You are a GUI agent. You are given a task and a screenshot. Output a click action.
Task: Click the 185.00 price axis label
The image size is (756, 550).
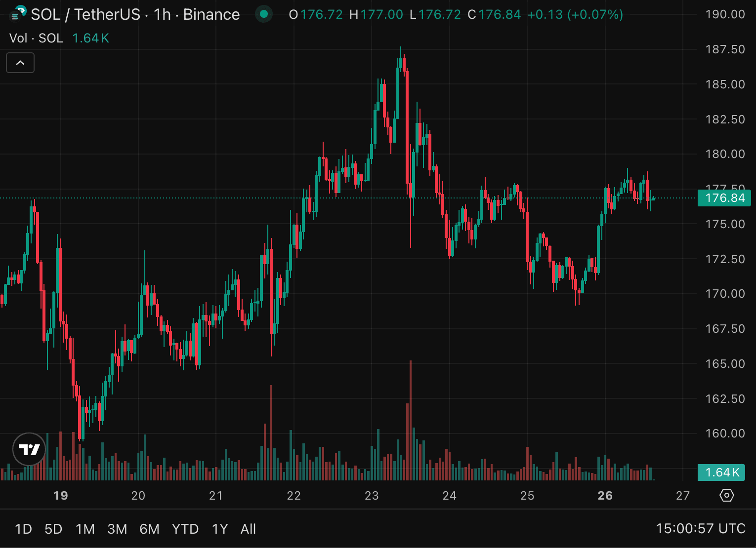pyautogui.click(x=725, y=84)
